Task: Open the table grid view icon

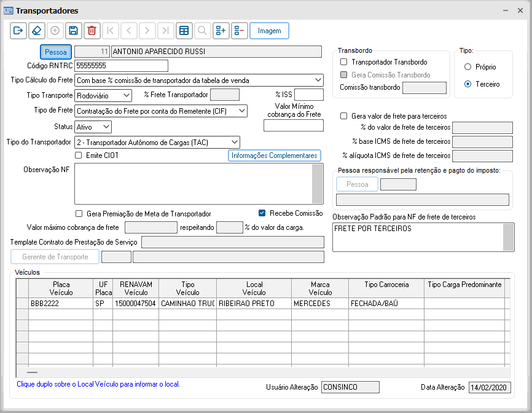Action: coord(183,31)
